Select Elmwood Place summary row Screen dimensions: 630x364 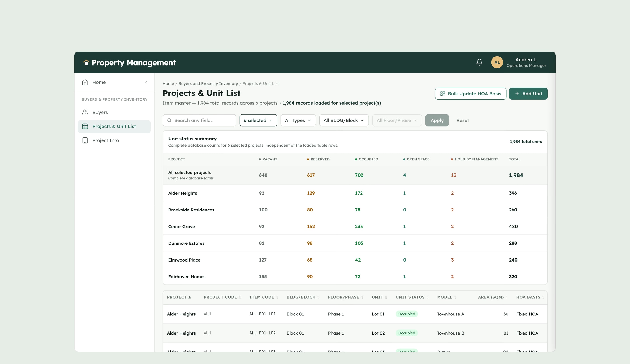[355, 260]
